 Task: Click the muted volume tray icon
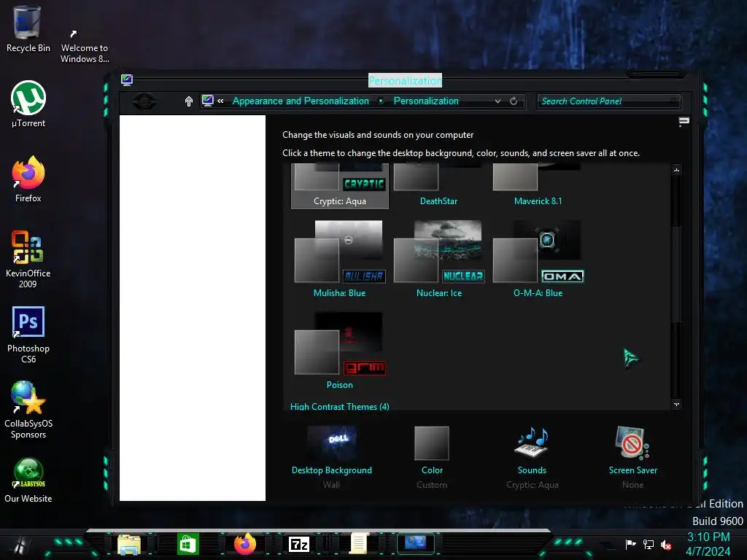tap(667, 544)
